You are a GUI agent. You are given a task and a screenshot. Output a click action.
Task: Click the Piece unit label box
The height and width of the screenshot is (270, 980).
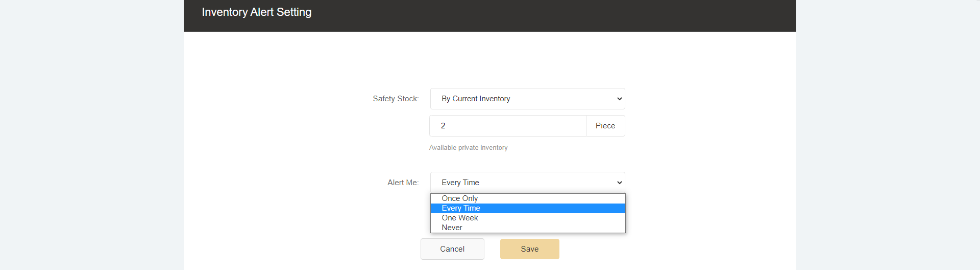tap(605, 126)
